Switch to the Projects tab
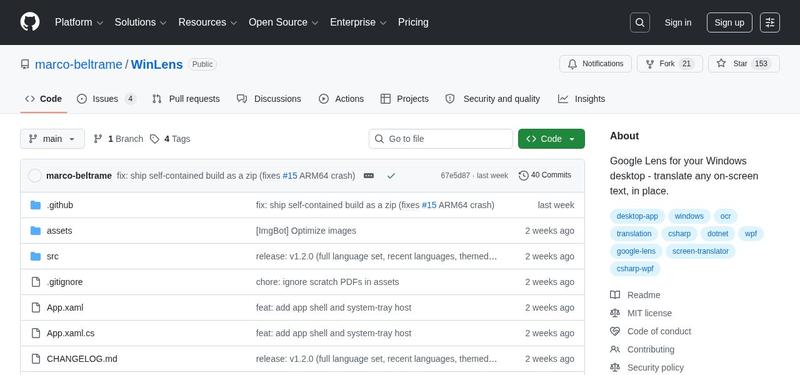Image resolution: width=800 pixels, height=375 pixels. pos(405,99)
